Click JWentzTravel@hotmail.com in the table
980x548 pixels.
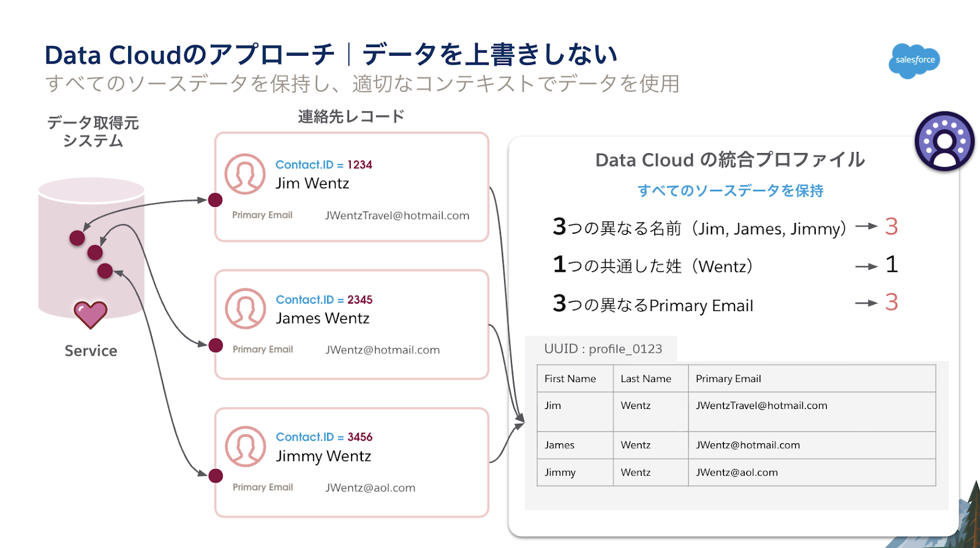(x=761, y=405)
